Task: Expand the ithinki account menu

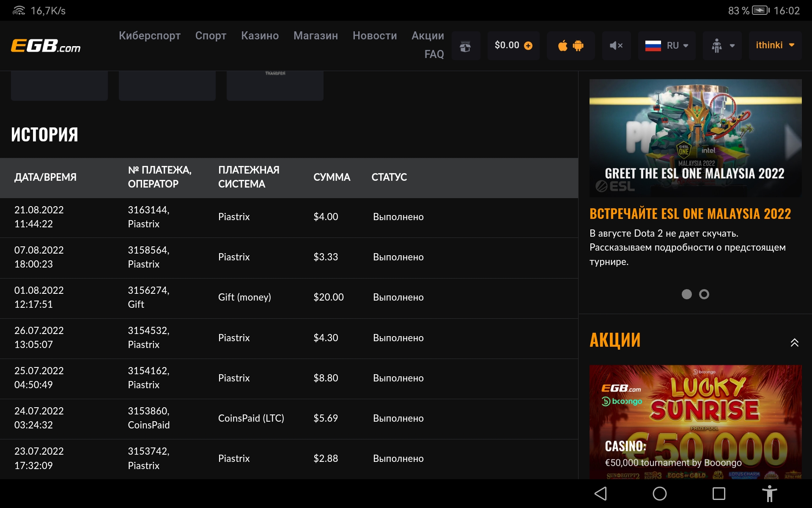Action: click(775, 45)
